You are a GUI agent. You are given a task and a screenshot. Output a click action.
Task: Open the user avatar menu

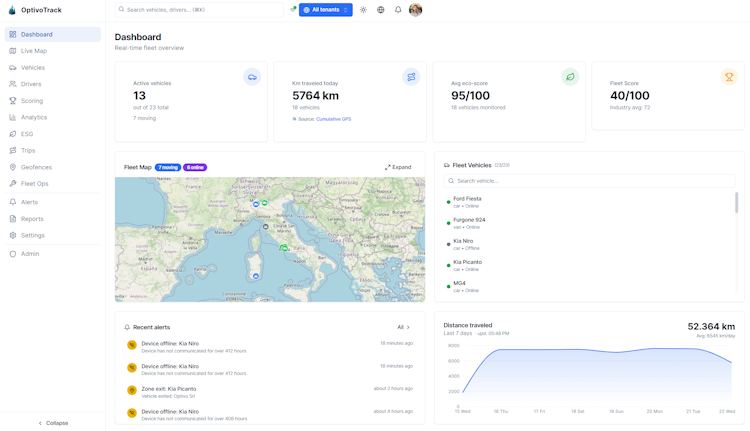click(416, 10)
